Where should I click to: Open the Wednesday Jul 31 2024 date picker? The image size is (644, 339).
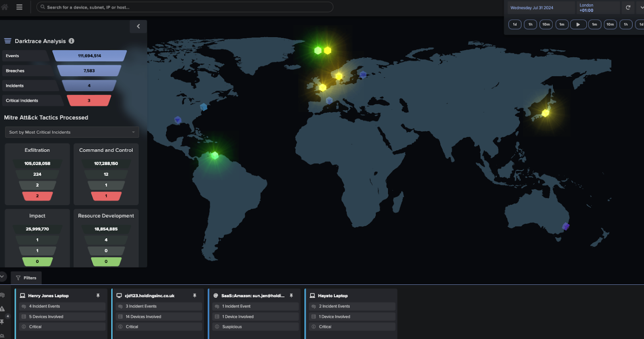pos(541,8)
